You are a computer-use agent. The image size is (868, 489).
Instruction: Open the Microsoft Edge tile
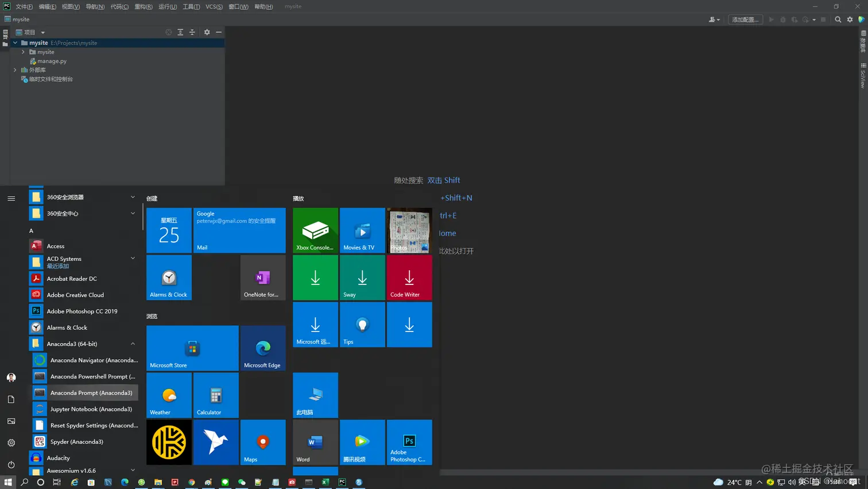(263, 348)
